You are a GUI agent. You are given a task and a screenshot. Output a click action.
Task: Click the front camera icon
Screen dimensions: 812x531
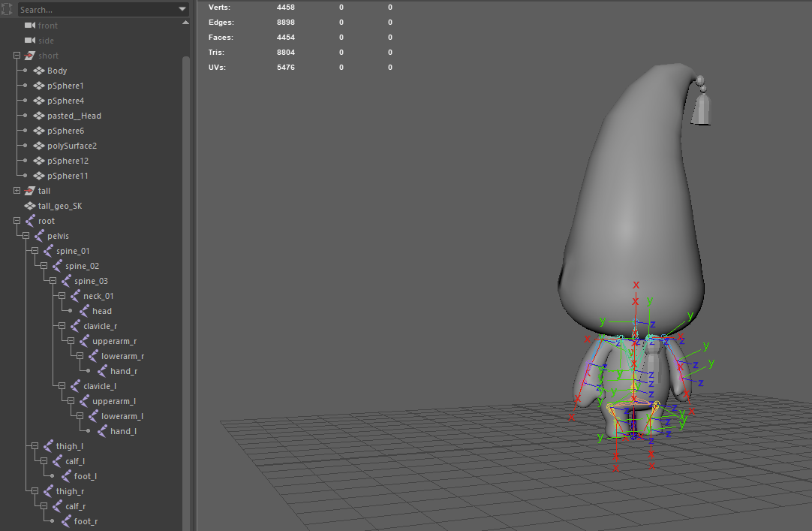(30, 26)
